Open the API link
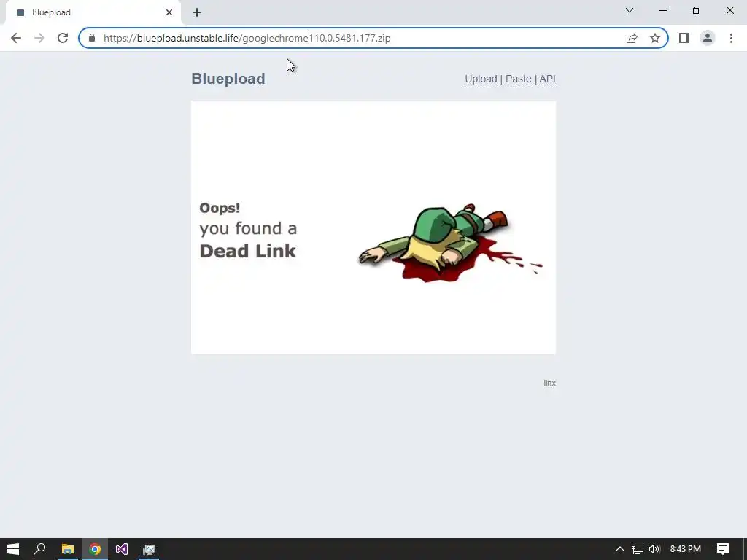 [x=547, y=79]
